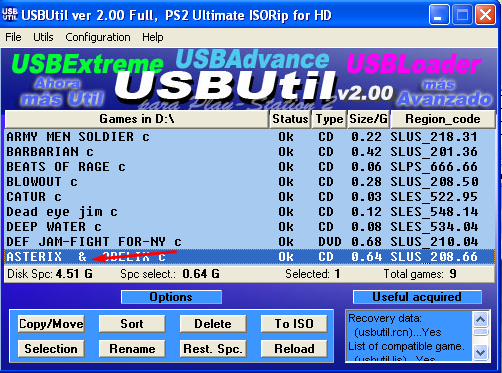Select the 'DEEP WATER c' game row
The width and height of the screenshot is (502, 373).
[x=250, y=227]
